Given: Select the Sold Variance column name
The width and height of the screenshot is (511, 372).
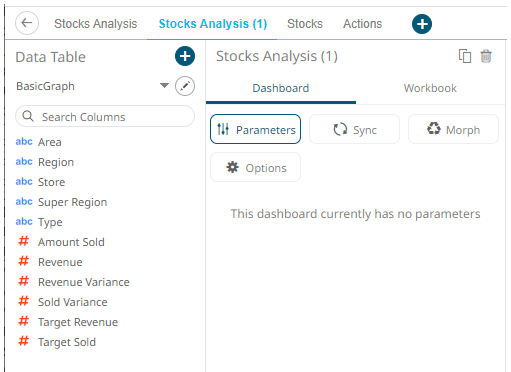Looking at the screenshot, I should pyautogui.click(x=73, y=302).
